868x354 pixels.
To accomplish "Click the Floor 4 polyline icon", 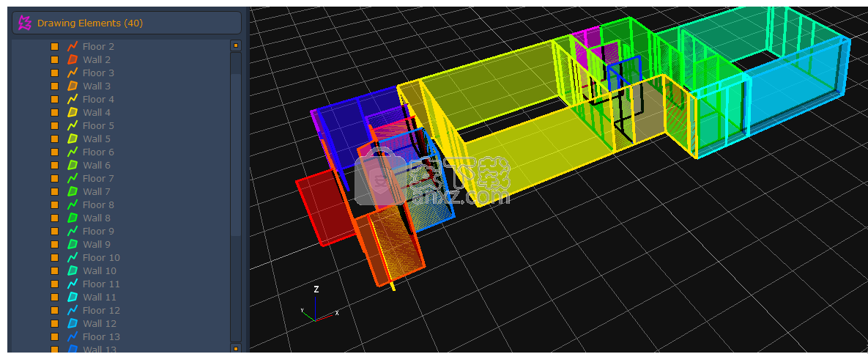I will 72,99.
